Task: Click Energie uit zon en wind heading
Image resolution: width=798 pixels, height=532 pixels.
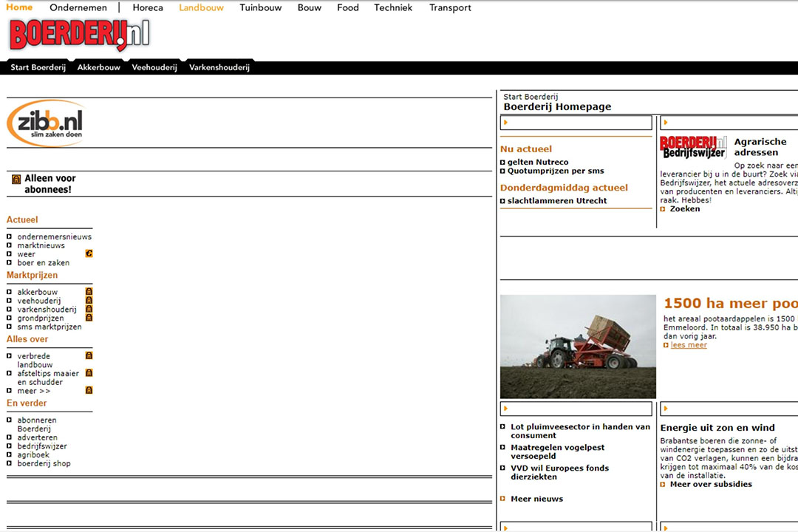Action: click(x=717, y=428)
